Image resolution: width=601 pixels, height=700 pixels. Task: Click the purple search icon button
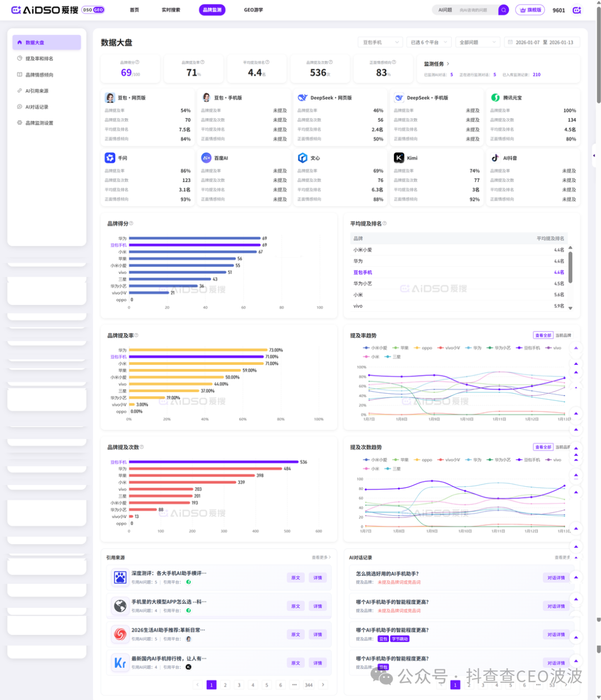pyautogui.click(x=503, y=10)
